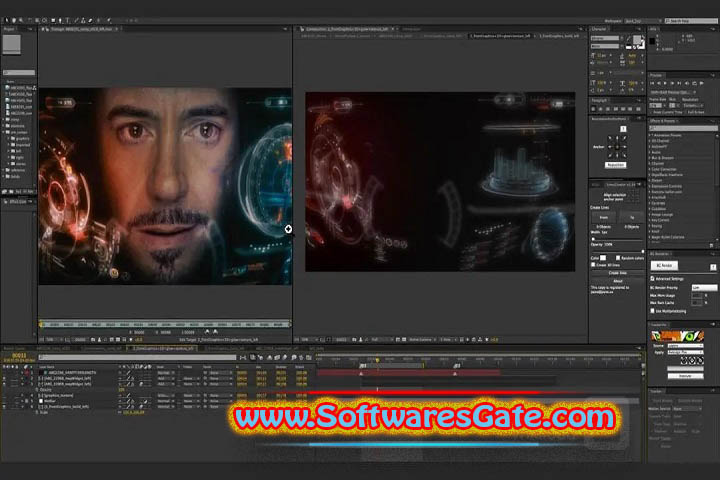Switch to the Project panel tab
The width and height of the screenshot is (720, 480).
coord(9,29)
